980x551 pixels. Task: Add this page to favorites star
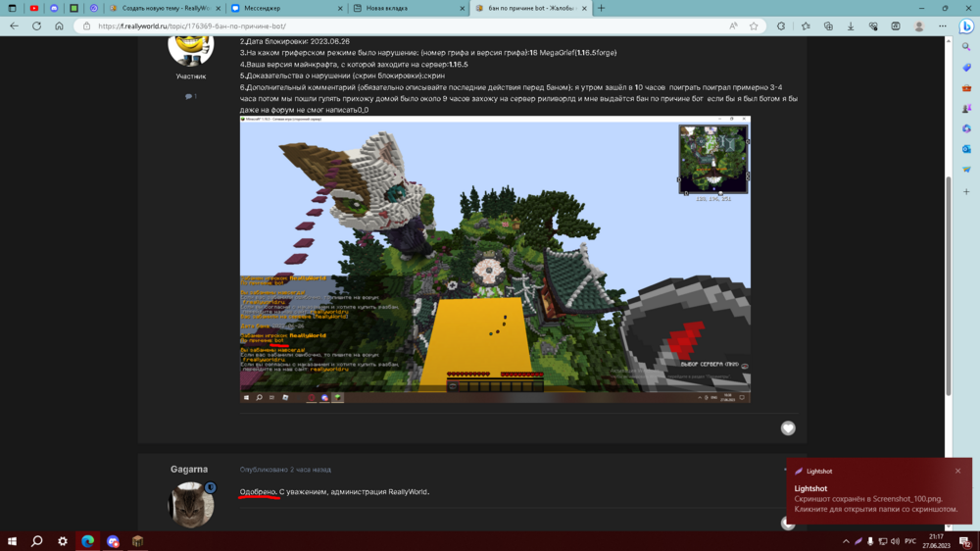pos(754,26)
